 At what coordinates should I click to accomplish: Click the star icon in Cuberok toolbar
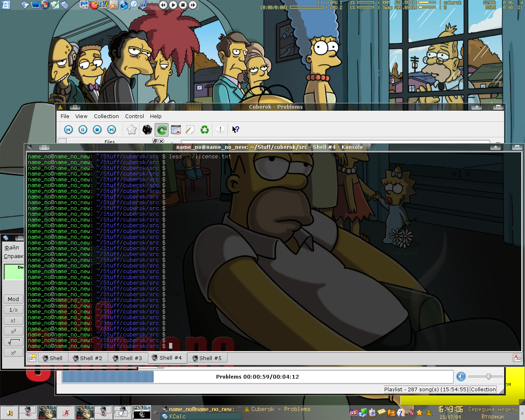132,130
